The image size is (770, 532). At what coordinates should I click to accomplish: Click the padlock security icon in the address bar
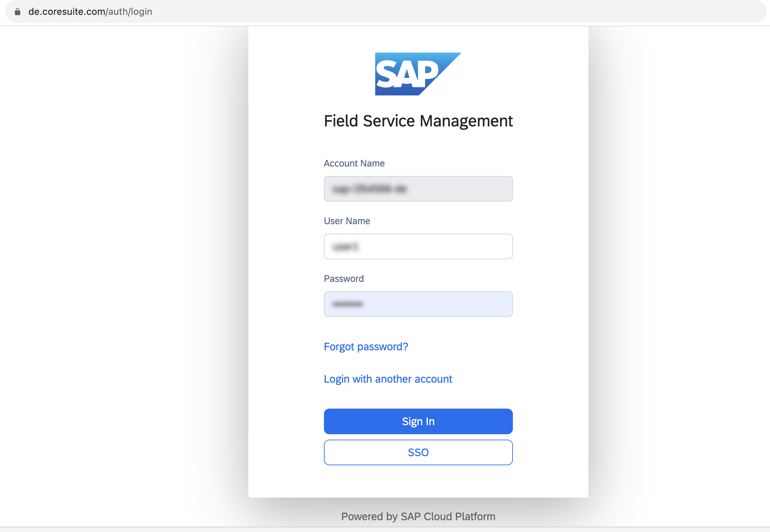click(17, 11)
